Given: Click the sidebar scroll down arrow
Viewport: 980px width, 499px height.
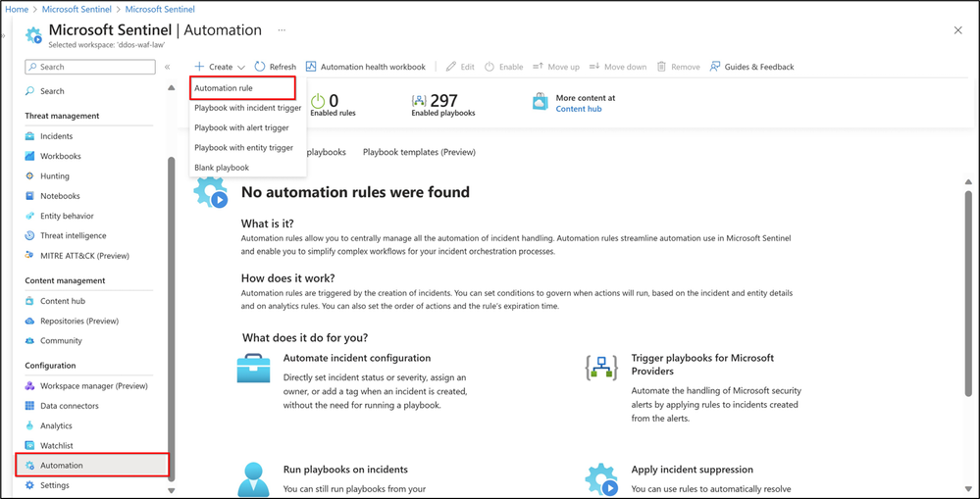Looking at the screenshot, I should point(172,491).
